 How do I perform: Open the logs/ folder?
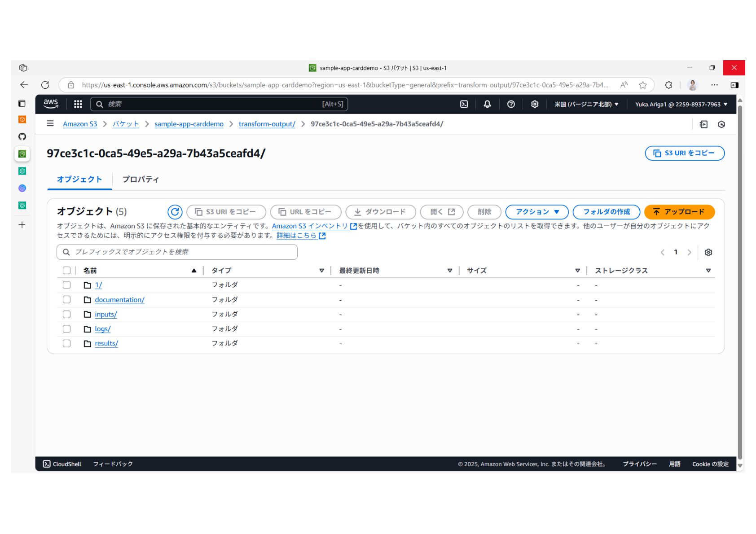click(x=102, y=329)
